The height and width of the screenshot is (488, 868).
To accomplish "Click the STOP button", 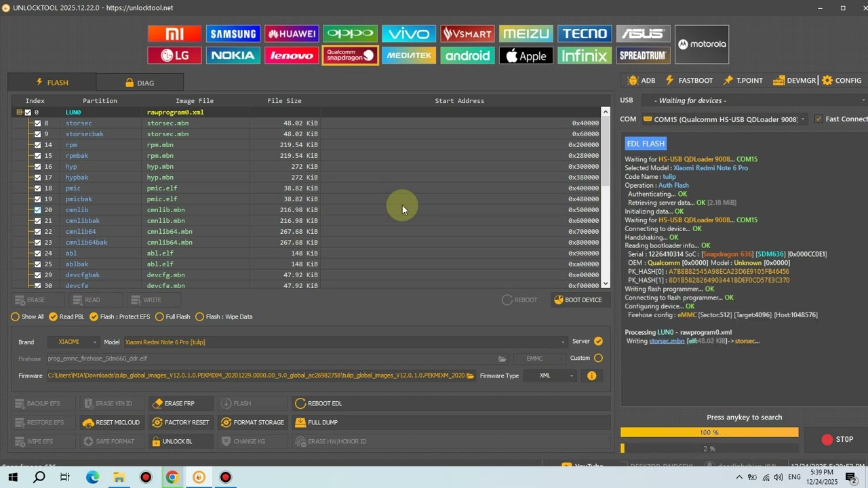I will click(x=837, y=439).
